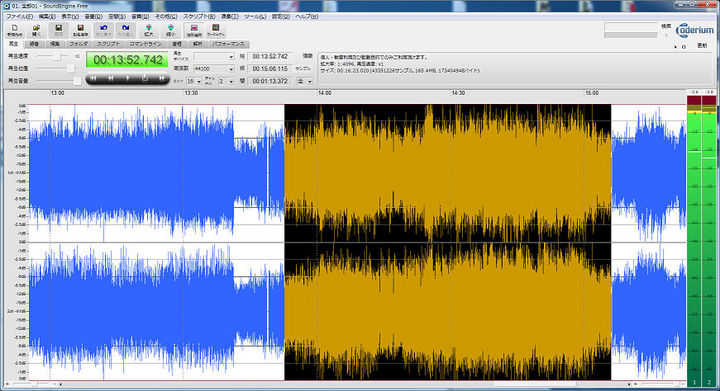This screenshot has width=720, height=391.
Task: Open the 設定(O) menu
Action: pyautogui.click(x=281, y=17)
